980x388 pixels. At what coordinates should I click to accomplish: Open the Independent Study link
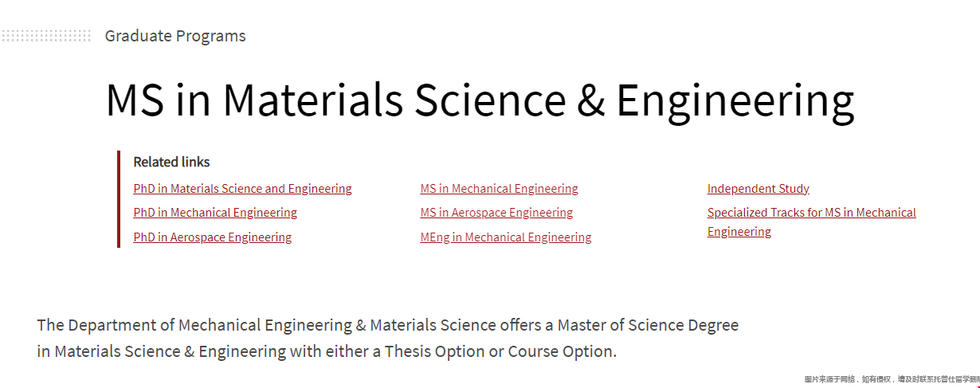point(759,189)
